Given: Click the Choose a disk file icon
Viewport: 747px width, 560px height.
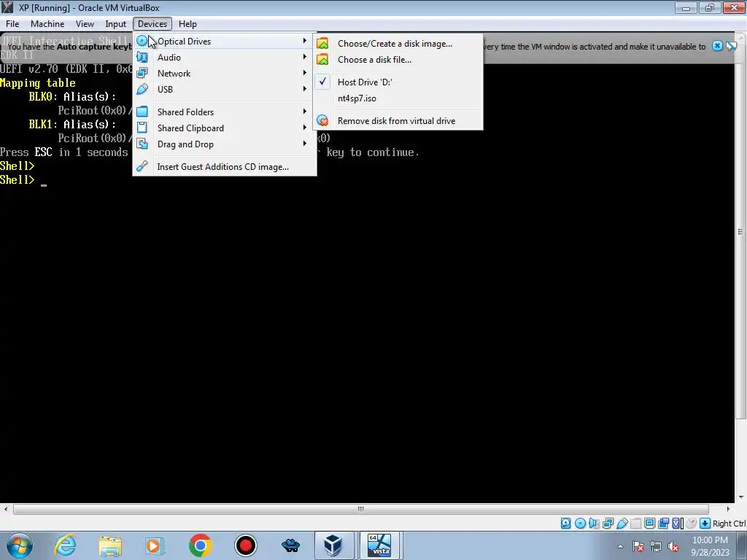Looking at the screenshot, I should [322, 60].
